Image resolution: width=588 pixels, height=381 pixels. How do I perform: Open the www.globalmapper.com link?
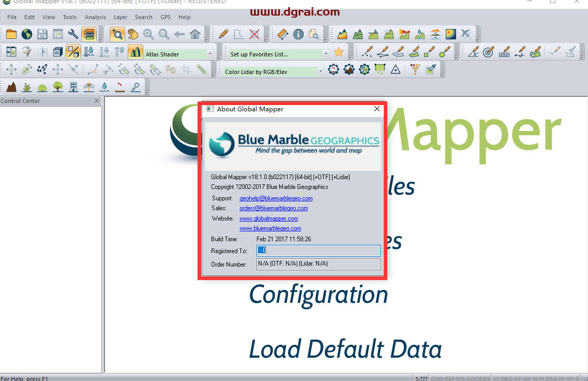(x=269, y=218)
